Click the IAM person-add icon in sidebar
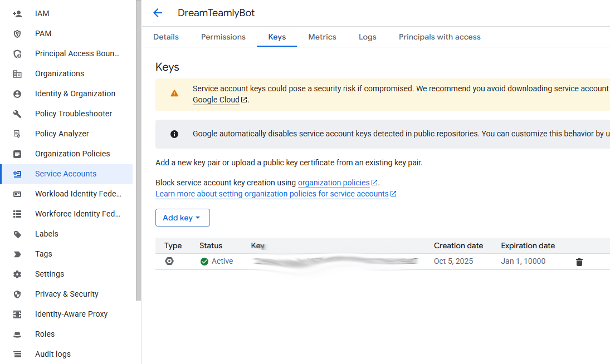 (x=17, y=13)
